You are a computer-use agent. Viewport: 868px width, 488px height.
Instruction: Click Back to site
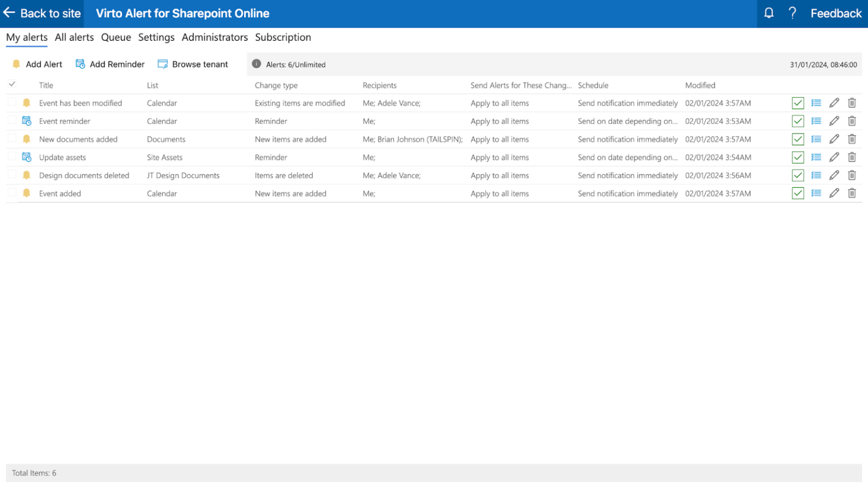click(42, 13)
